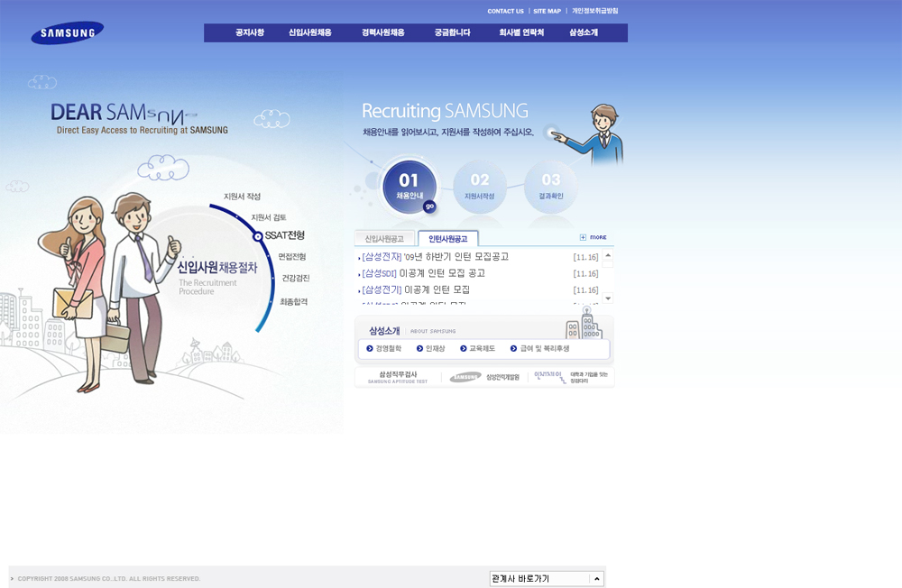Viewport: 902px width, 588px height.
Task: Click the 02 지원서작성 step circle
Action: tap(479, 186)
